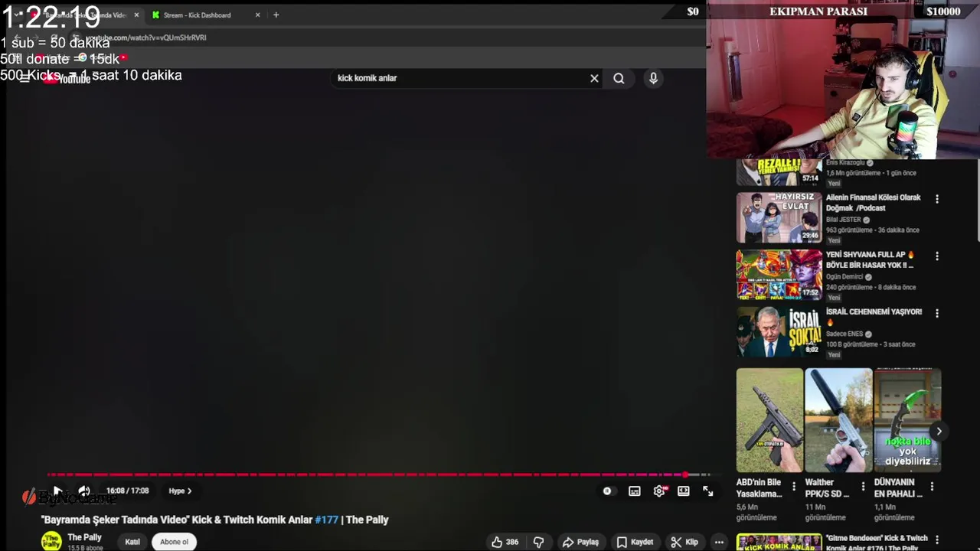Click 'Enis Kirazoğlu' channel name

(844, 163)
